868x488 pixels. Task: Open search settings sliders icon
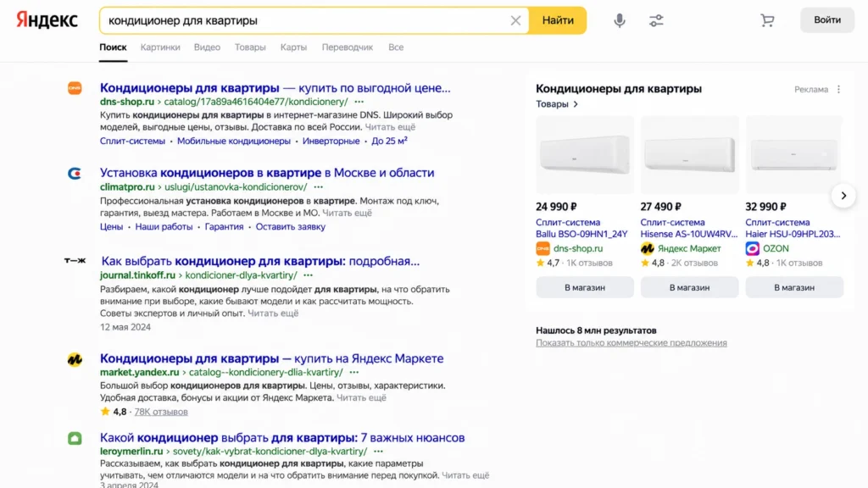[x=656, y=20]
